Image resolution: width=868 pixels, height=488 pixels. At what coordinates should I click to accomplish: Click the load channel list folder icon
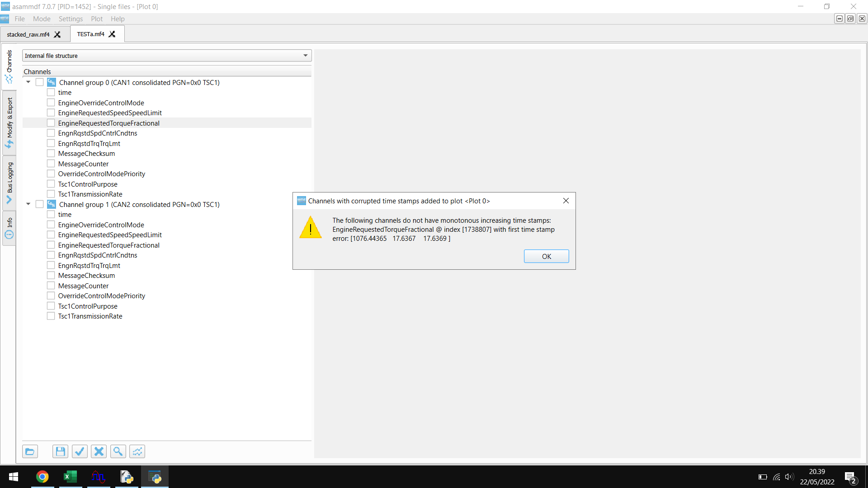[x=30, y=451]
